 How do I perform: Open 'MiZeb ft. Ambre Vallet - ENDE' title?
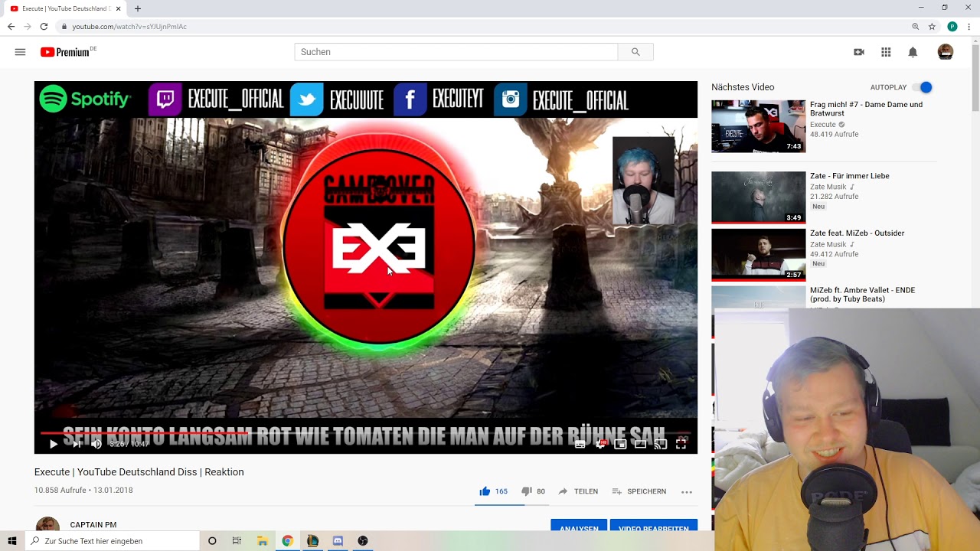click(863, 295)
